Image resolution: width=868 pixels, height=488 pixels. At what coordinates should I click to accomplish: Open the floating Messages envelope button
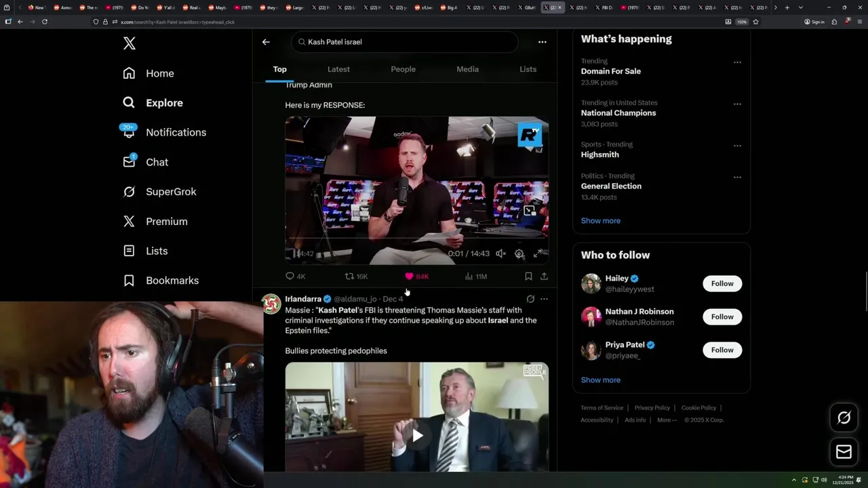coord(844,452)
